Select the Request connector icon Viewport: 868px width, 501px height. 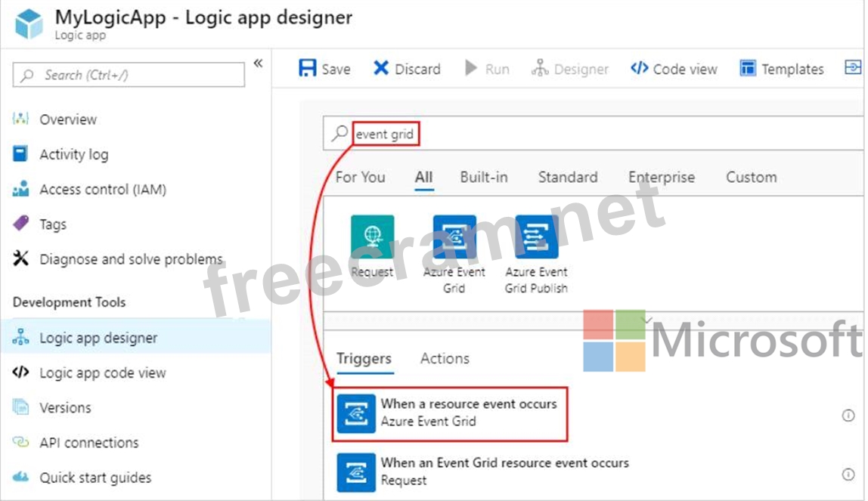click(372, 237)
